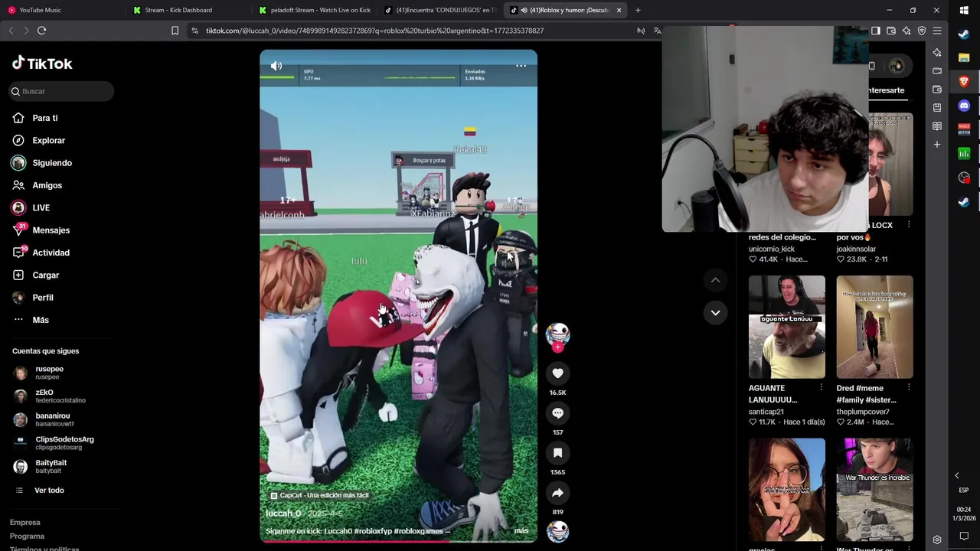
Task: Open Brave main hamburger menu
Action: [937, 31]
